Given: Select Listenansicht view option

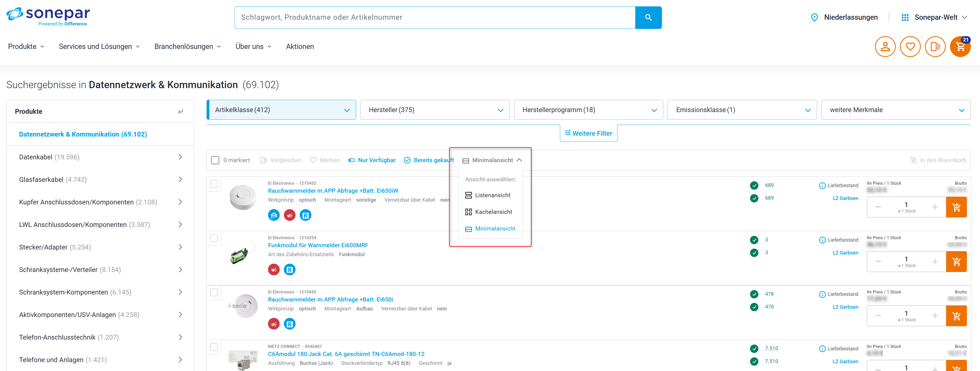Looking at the screenshot, I should (x=488, y=195).
